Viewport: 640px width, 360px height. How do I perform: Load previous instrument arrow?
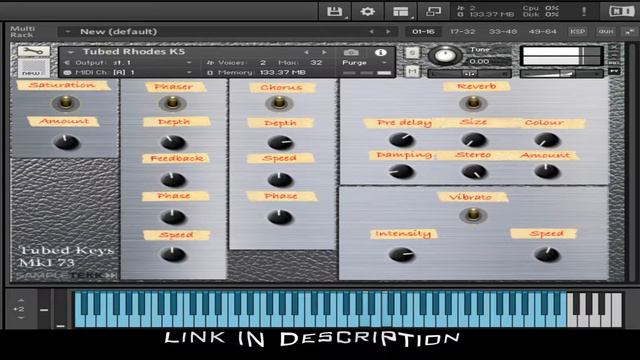coord(306,53)
